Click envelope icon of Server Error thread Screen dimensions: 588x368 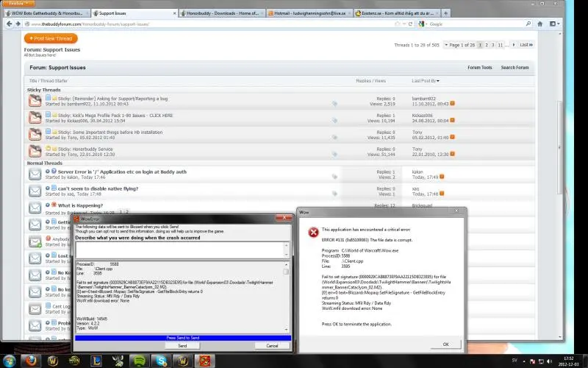tap(35, 174)
